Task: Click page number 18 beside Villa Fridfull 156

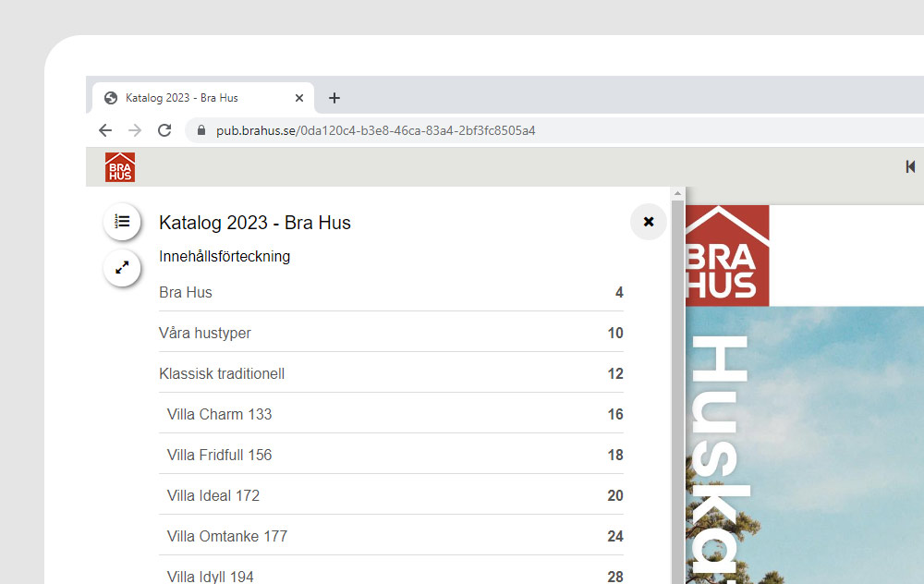Action: coord(615,455)
